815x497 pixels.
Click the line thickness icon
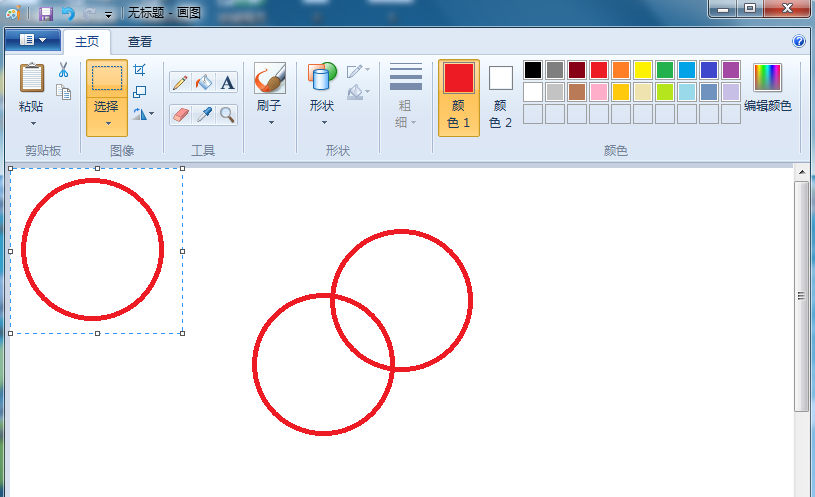click(406, 77)
